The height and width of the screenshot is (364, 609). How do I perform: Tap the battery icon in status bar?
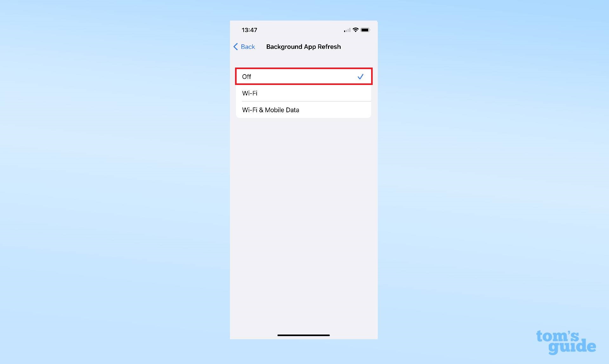[364, 30]
